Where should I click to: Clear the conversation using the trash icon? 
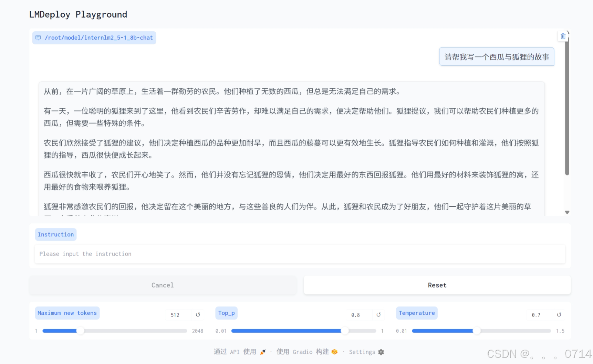click(563, 36)
